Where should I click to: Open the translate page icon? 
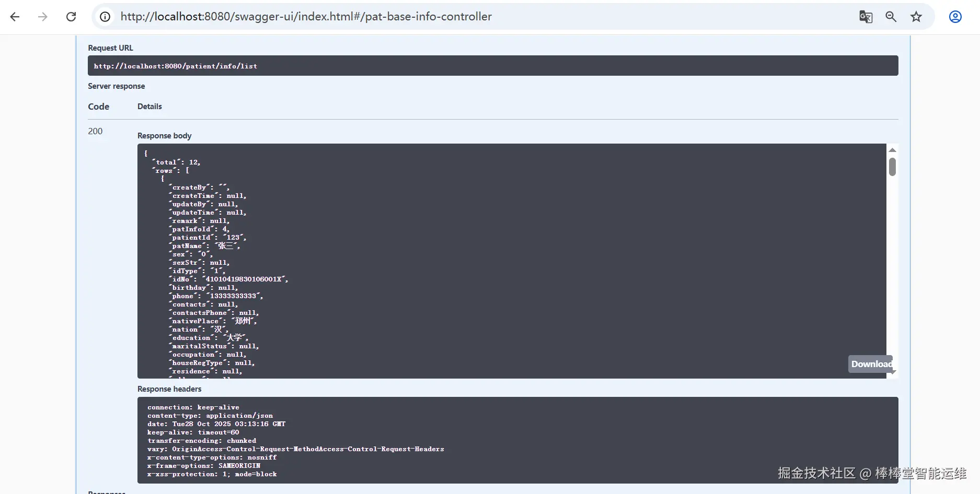coord(866,17)
